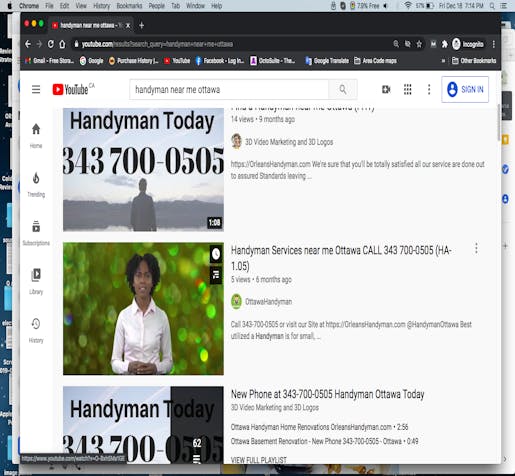515x476 pixels.
Task: Click the YouTube search input field
Action: pos(229,89)
